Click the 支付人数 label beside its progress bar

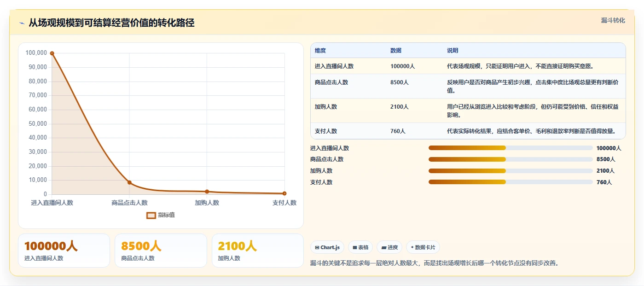pos(321,182)
